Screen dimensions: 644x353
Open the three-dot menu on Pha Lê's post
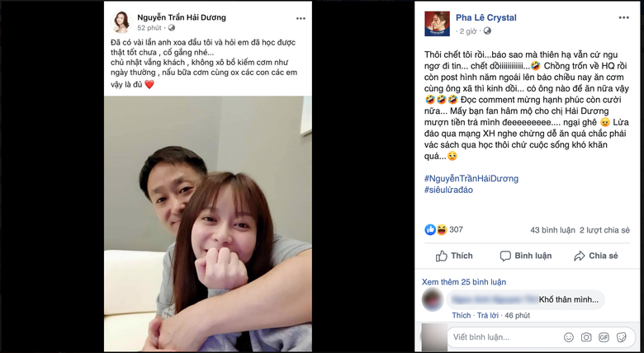[x=624, y=17]
